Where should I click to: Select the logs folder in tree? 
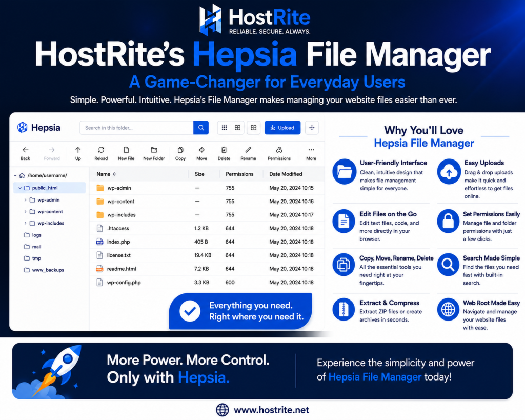pos(33,235)
